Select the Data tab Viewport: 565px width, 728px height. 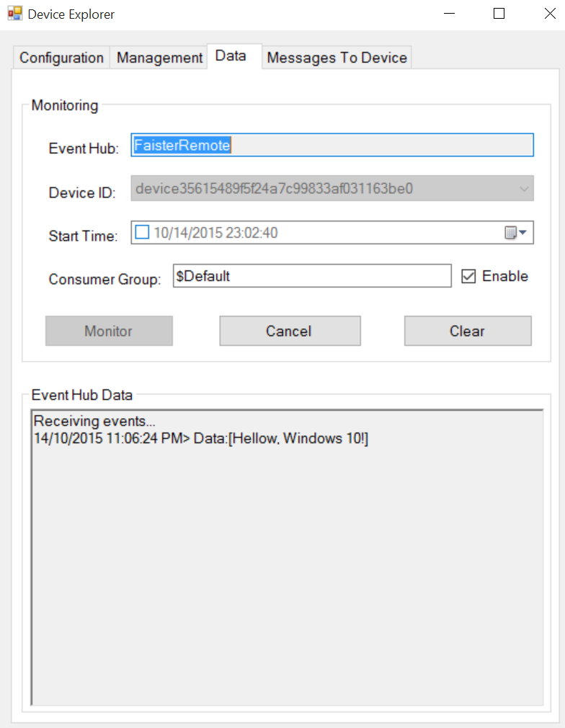(x=231, y=56)
